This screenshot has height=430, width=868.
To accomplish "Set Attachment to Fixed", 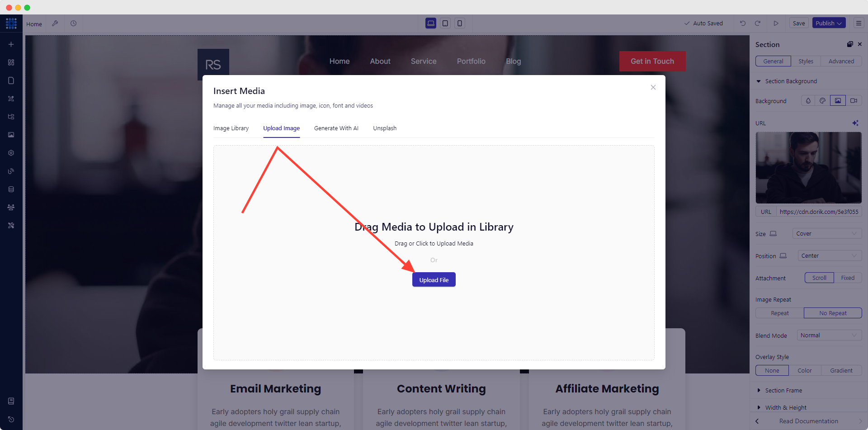I will [848, 278].
